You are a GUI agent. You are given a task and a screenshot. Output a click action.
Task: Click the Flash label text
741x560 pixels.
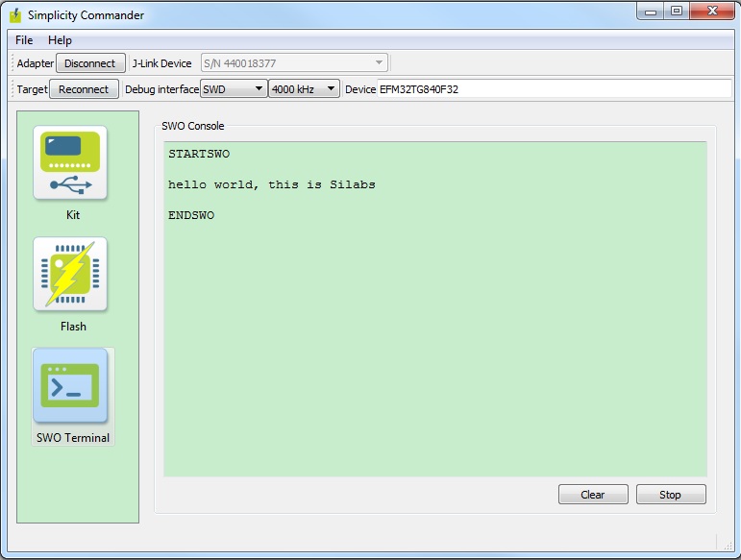[x=73, y=327]
